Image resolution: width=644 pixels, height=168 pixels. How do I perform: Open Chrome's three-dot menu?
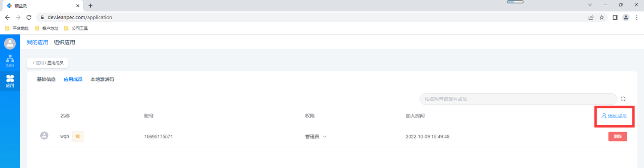(x=637, y=18)
